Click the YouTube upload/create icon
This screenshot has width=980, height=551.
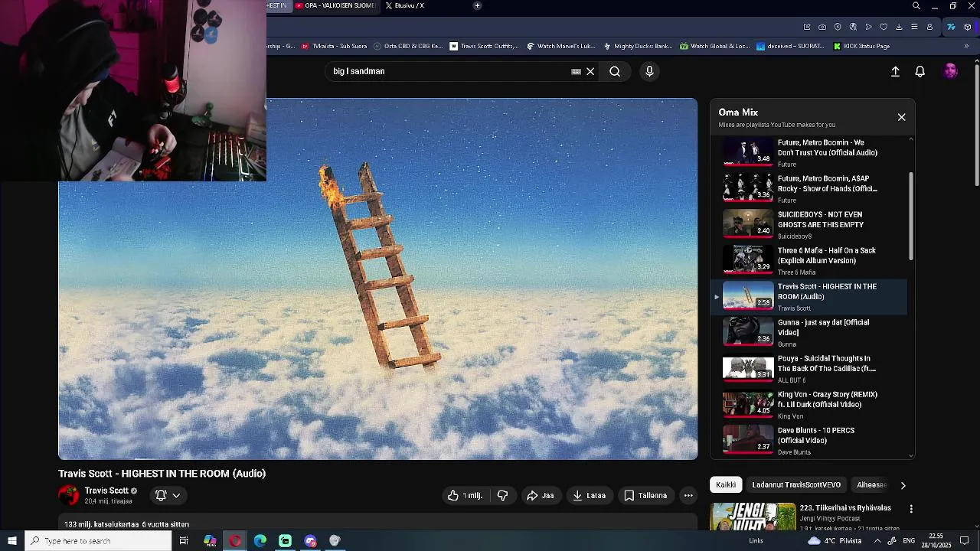point(895,71)
